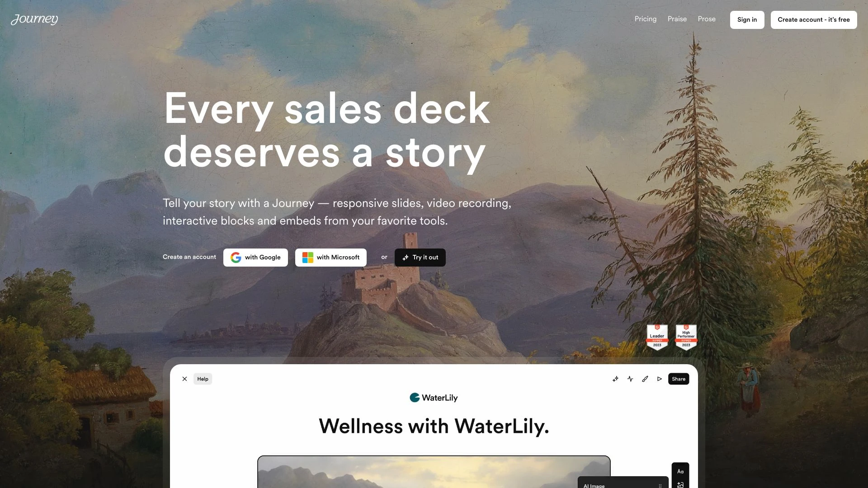Click the play/preview button icon
Image resolution: width=868 pixels, height=488 pixels.
[660, 378]
